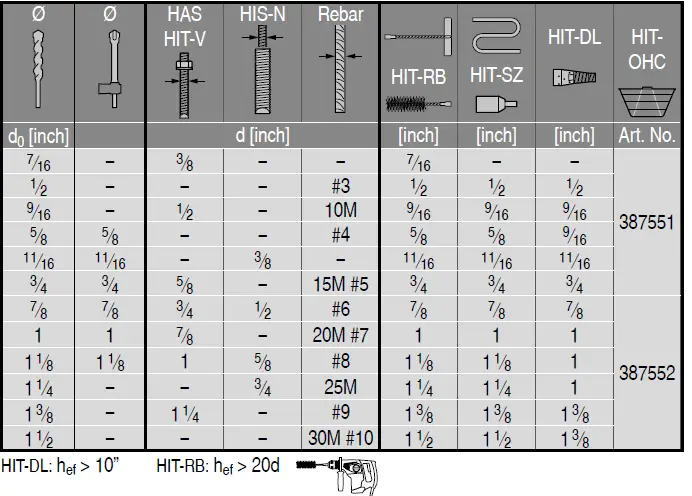Click the 'HAS HIT-V' header label
Screen dimensions: 692x496
pyautogui.click(x=184, y=26)
